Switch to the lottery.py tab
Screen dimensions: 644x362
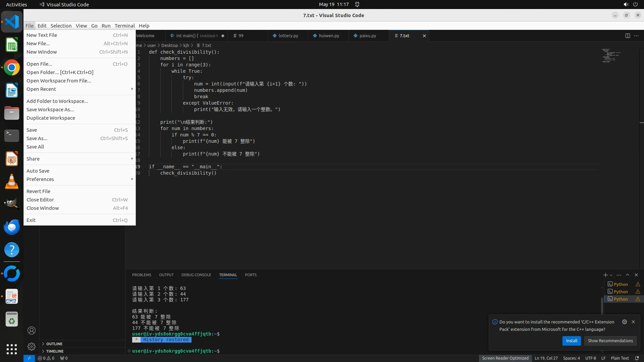pos(288,36)
